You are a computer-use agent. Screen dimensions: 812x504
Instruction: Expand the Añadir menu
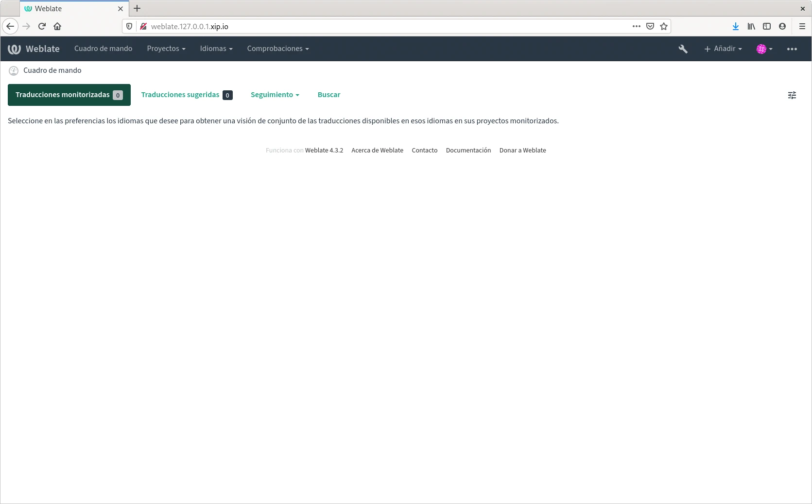(x=723, y=49)
